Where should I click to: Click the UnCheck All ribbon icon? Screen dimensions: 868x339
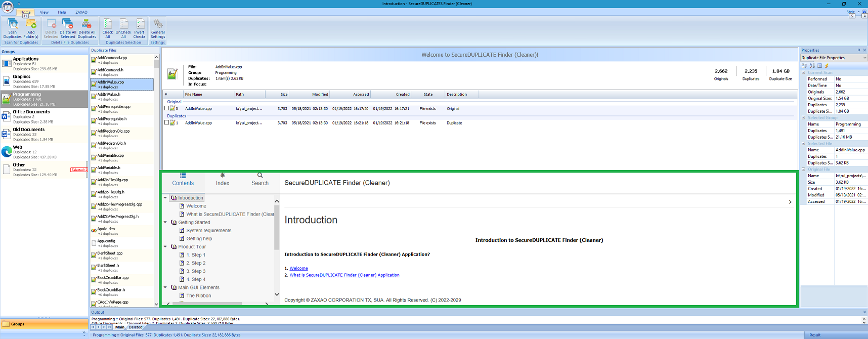click(x=123, y=29)
